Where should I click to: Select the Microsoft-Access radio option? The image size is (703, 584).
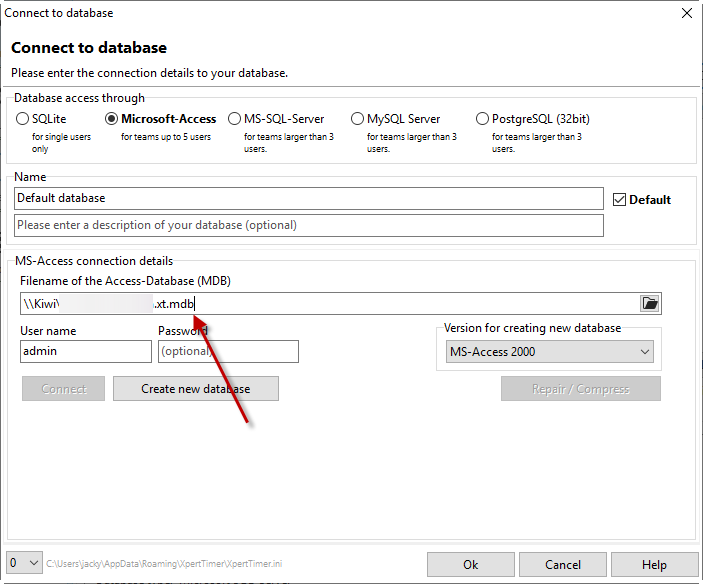point(112,119)
